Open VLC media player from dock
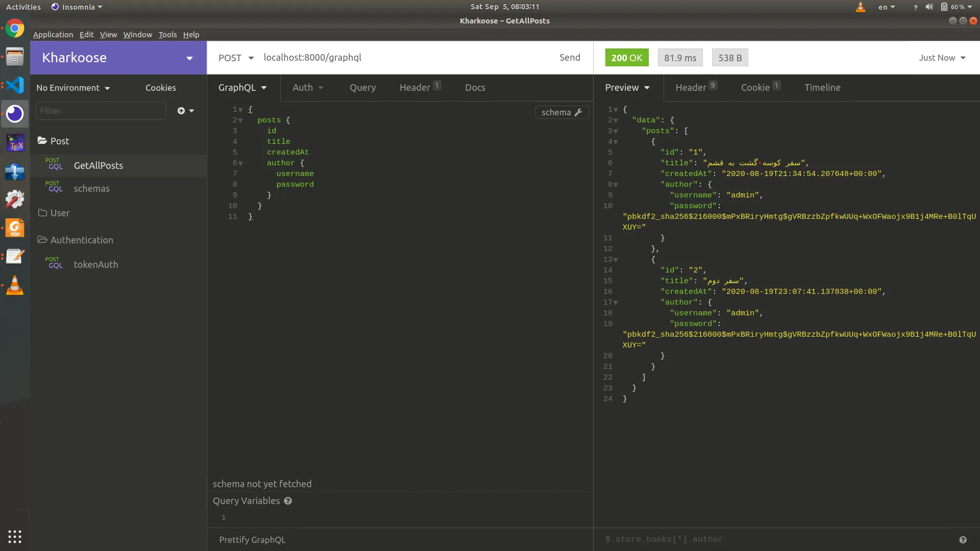The width and height of the screenshot is (980, 551). [x=15, y=285]
